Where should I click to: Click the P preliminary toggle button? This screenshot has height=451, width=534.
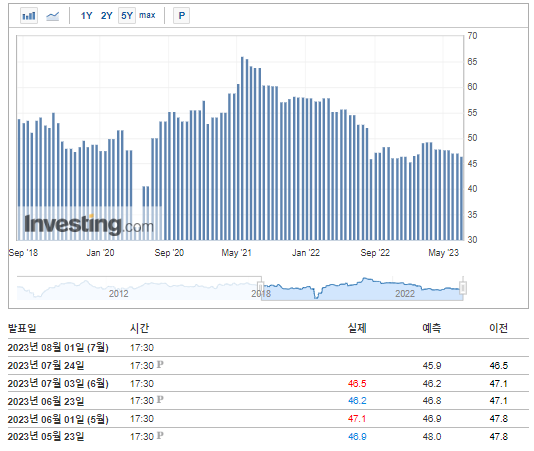182,16
